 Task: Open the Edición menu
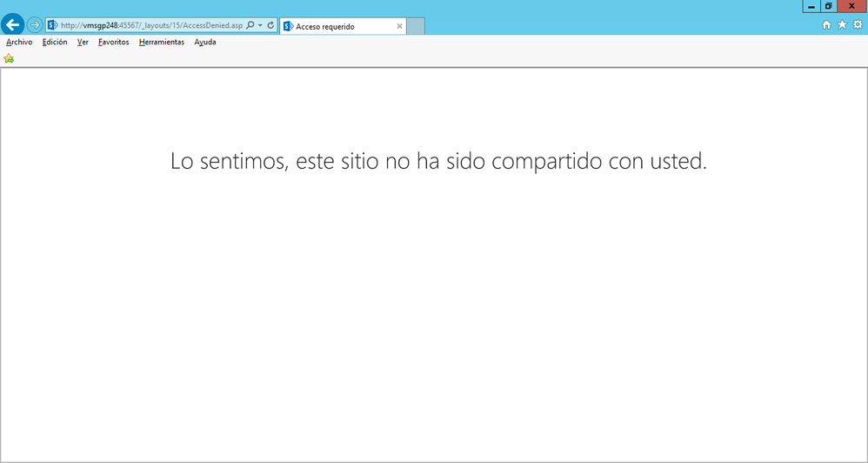55,42
